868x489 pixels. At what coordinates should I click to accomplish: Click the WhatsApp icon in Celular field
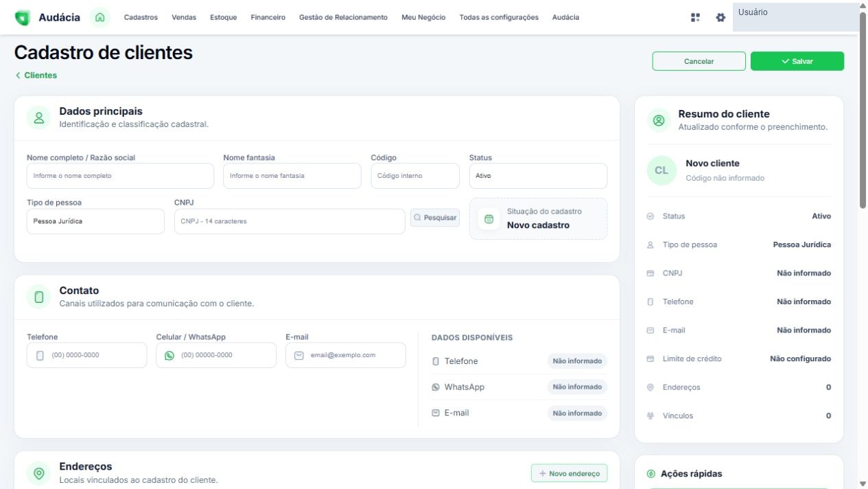click(x=169, y=356)
